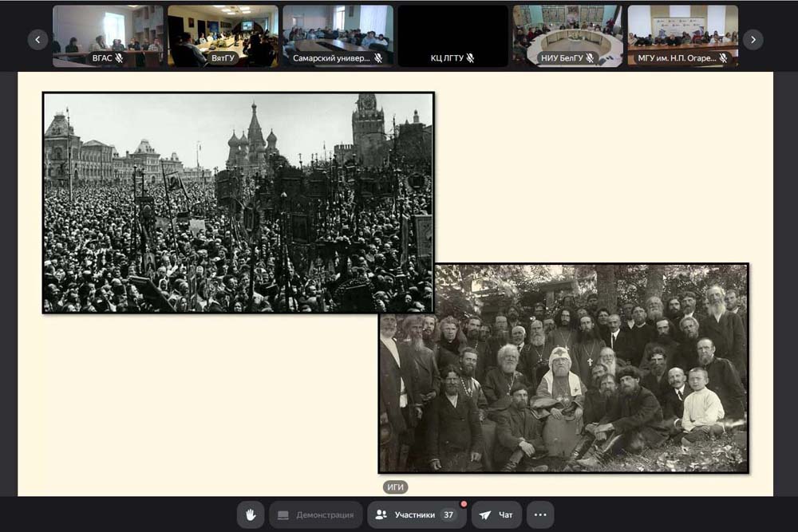Click the Демонстрация screen share button
Image resolution: width=798 pixels, height=532 pixels.
tap(316, 515)
